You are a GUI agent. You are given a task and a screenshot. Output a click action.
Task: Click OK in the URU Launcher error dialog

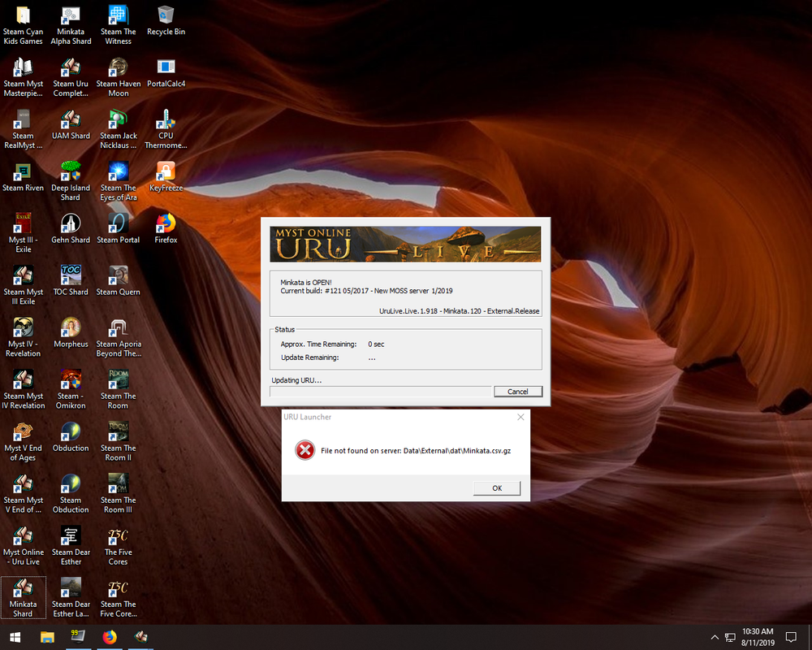pyautogui.click(x=497, y=487)
